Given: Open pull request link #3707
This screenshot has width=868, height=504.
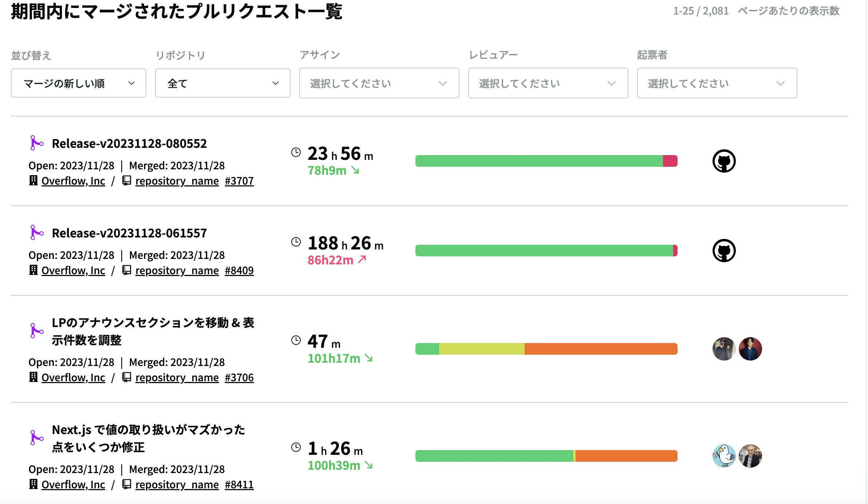Looking at the screenshot, I should click(239, 181).
